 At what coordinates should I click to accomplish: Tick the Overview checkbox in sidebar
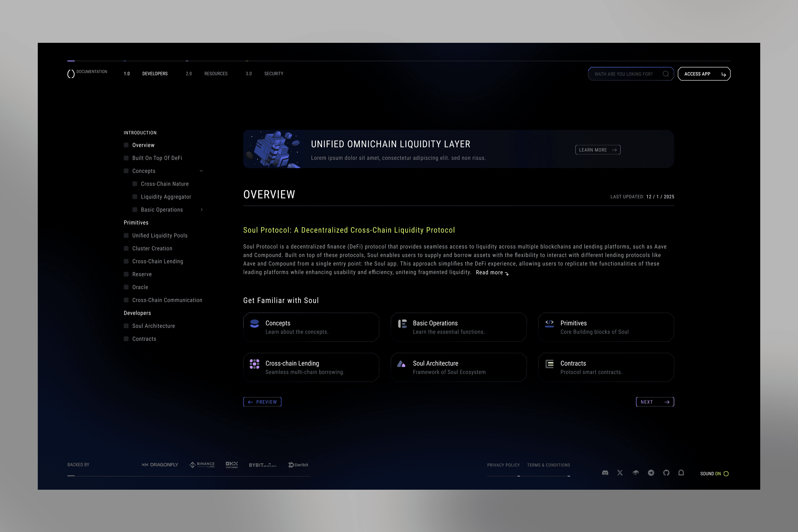pos(126,145)
